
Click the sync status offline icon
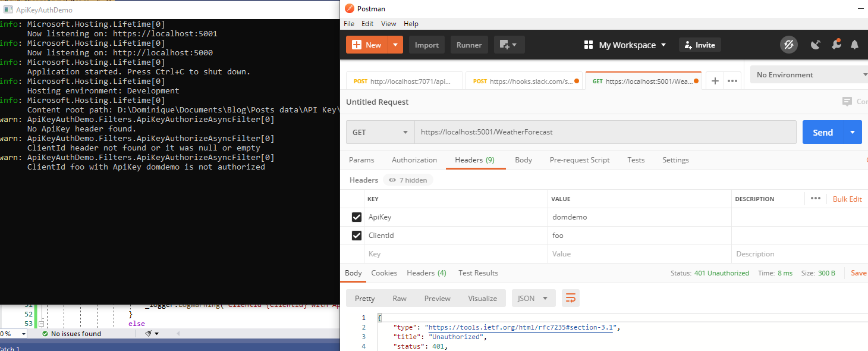point(789,45)
